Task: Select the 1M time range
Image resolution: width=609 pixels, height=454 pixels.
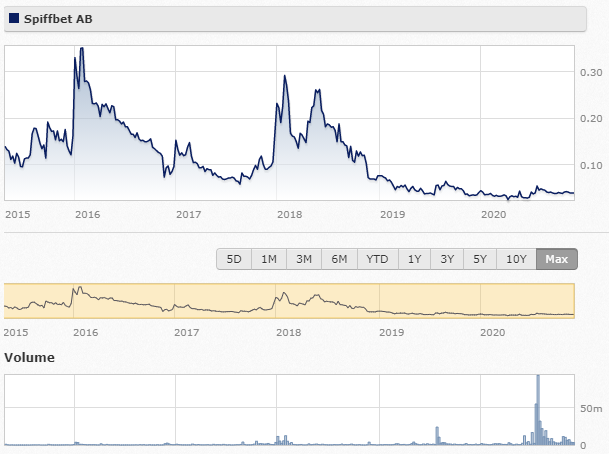Action: [x=269, y=259]
